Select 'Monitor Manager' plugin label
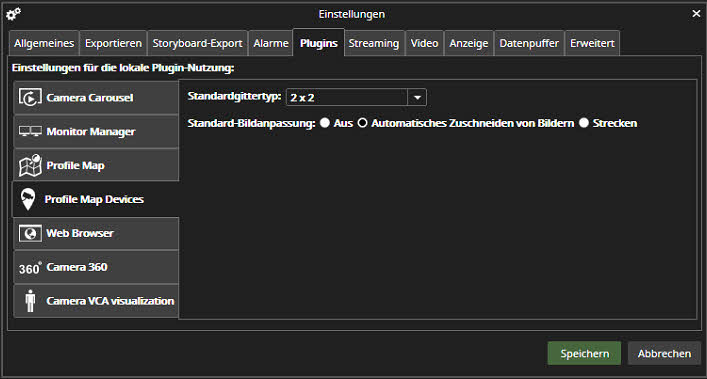 click(91, 132)
